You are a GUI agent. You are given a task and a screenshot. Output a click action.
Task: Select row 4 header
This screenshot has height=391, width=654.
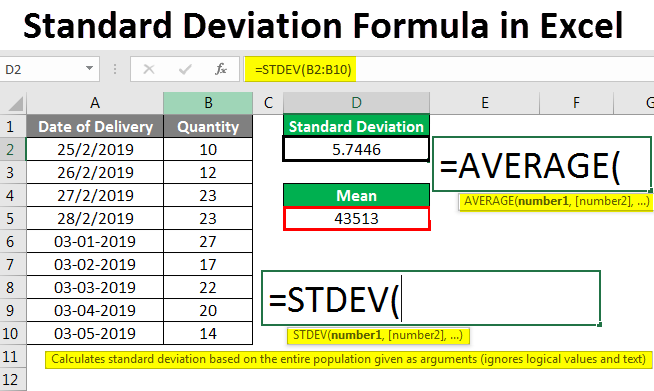13,195
